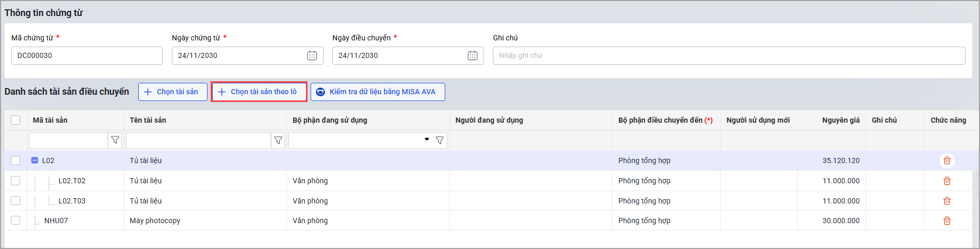Screen dimensions: 980x249
Task: Click the Chọn tài sản theo lô button
Action: coord(259,92)
